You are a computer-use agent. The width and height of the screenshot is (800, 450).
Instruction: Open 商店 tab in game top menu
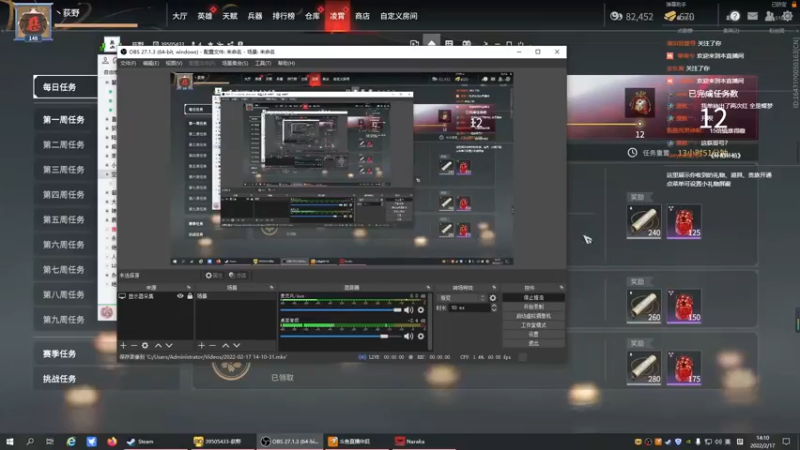(x=362, y=16)
